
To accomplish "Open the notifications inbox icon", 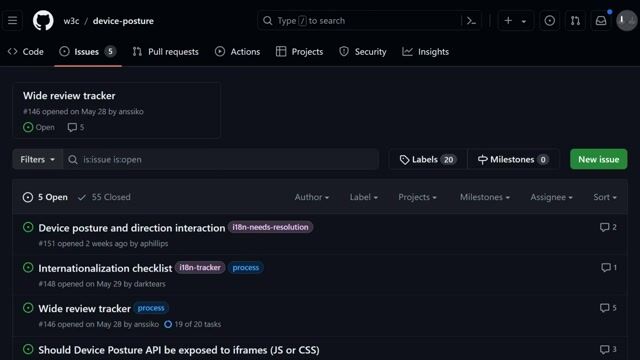I will coord(601,20).
